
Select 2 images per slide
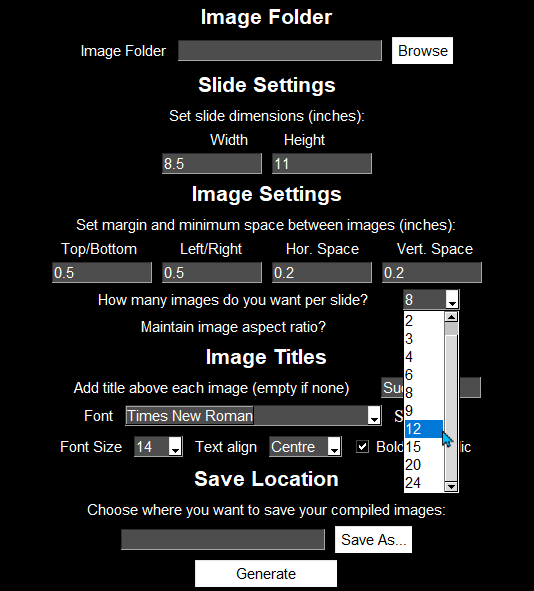click(424, 321)
